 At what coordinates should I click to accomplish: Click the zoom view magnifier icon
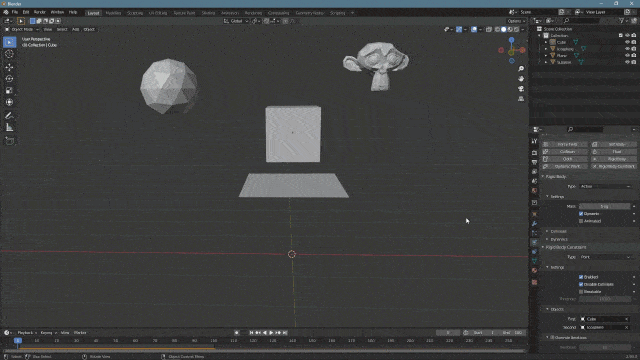pyautogui.click(x=521, y=69)
